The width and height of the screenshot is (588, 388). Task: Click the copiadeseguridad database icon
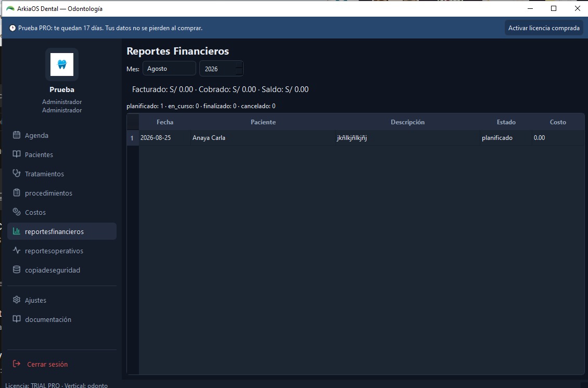coord(17,269)
